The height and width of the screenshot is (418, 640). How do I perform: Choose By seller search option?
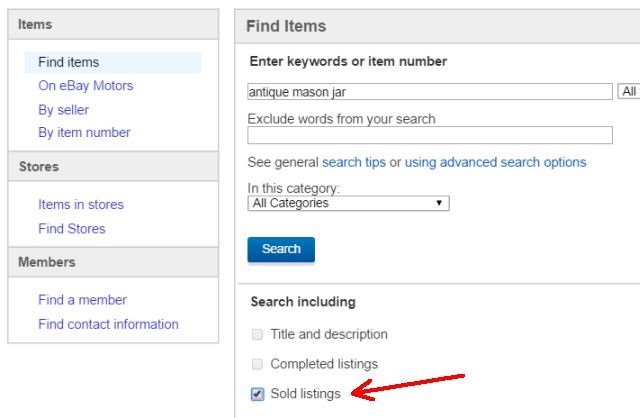(63, 110)
